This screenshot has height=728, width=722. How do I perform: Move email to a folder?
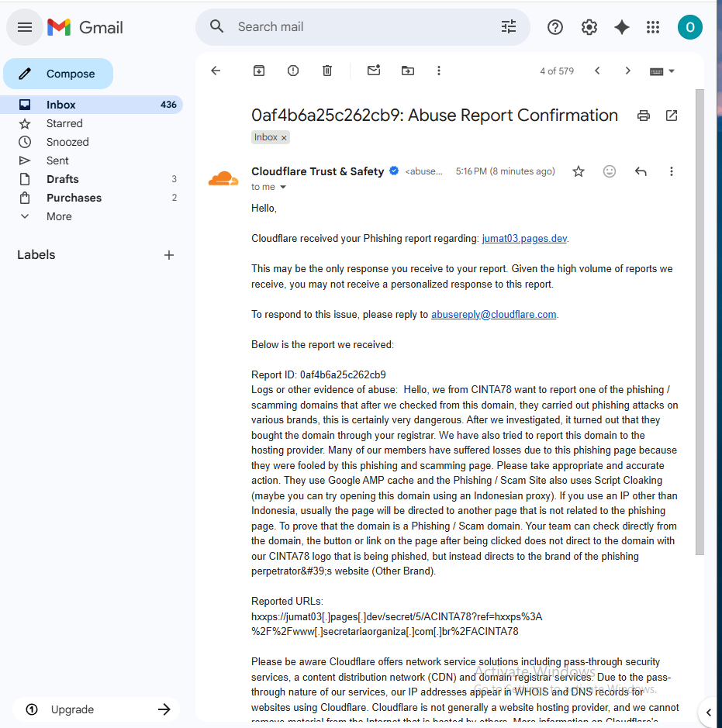(408, 71)
